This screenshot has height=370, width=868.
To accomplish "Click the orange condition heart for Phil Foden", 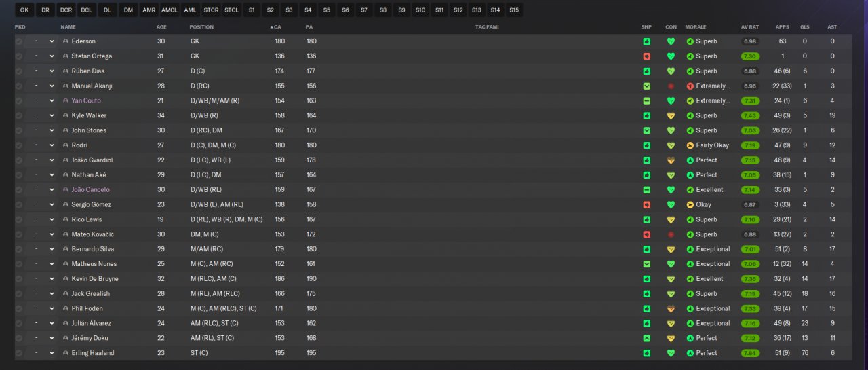I will pyautogui.click(x=671, y=309).
